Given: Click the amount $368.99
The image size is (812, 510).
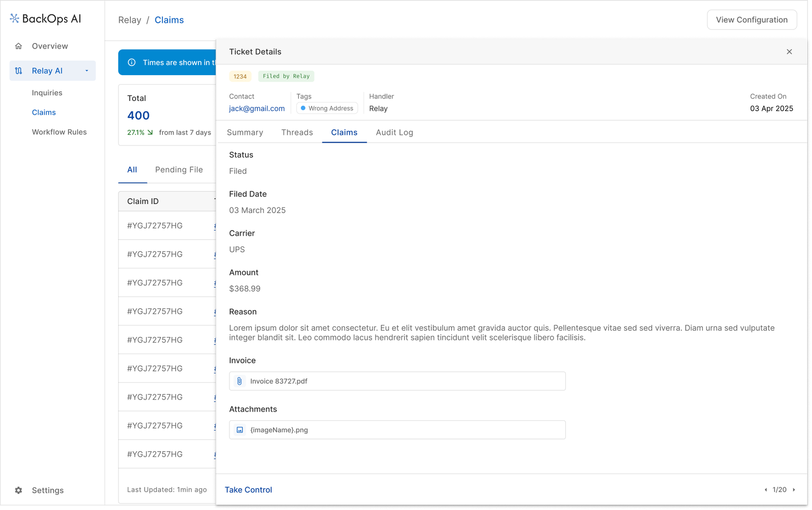Looking at the screenshot, I should click(x=245, y=289).
